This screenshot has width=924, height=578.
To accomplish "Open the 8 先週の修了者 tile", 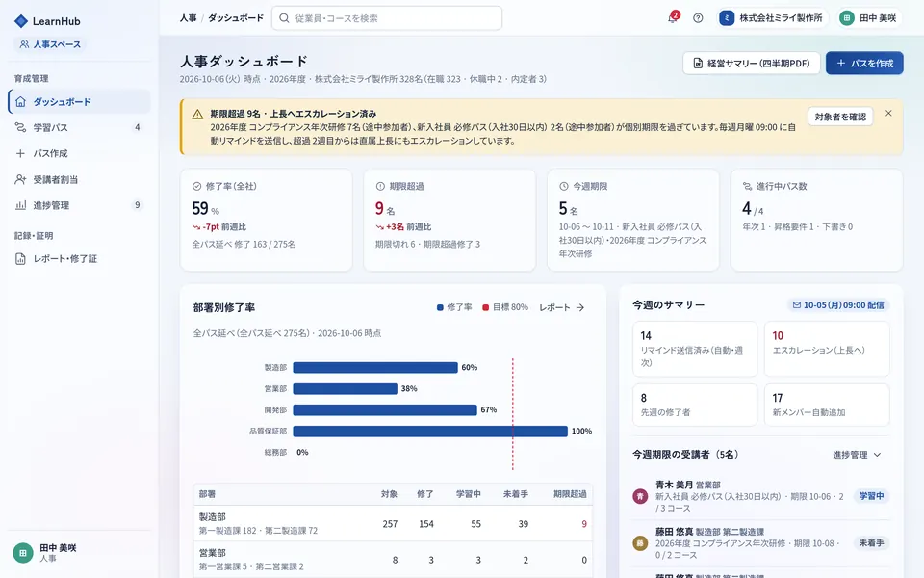I will (x=695, y=405).
